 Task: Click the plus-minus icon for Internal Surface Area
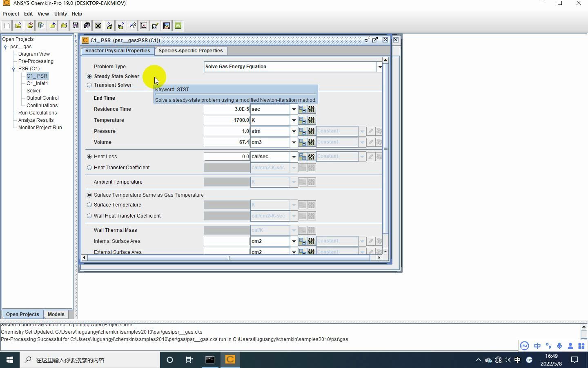[x=303, y=241]
